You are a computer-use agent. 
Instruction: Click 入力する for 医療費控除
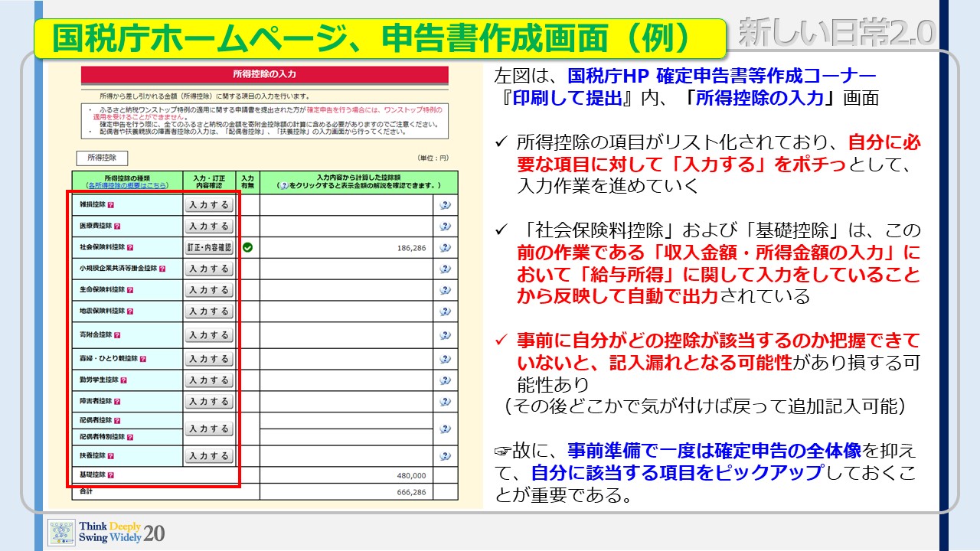(x=209, y=227)
